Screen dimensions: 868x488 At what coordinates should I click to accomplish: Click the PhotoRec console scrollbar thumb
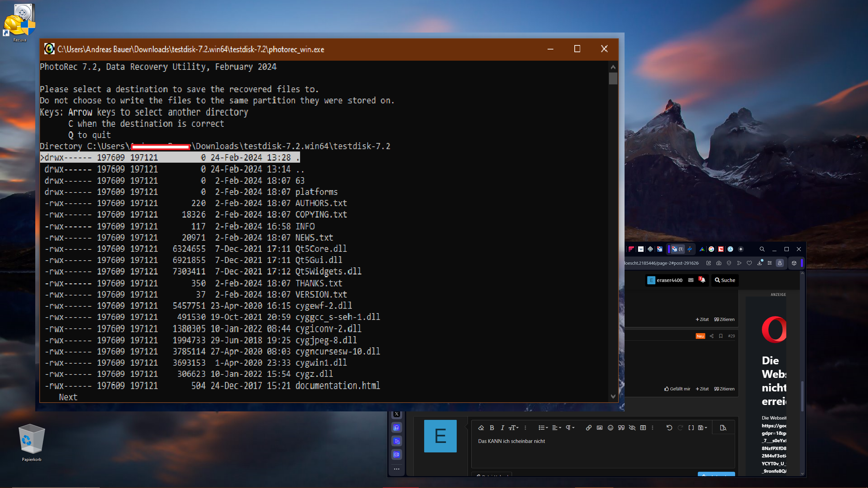coord(613,79)
